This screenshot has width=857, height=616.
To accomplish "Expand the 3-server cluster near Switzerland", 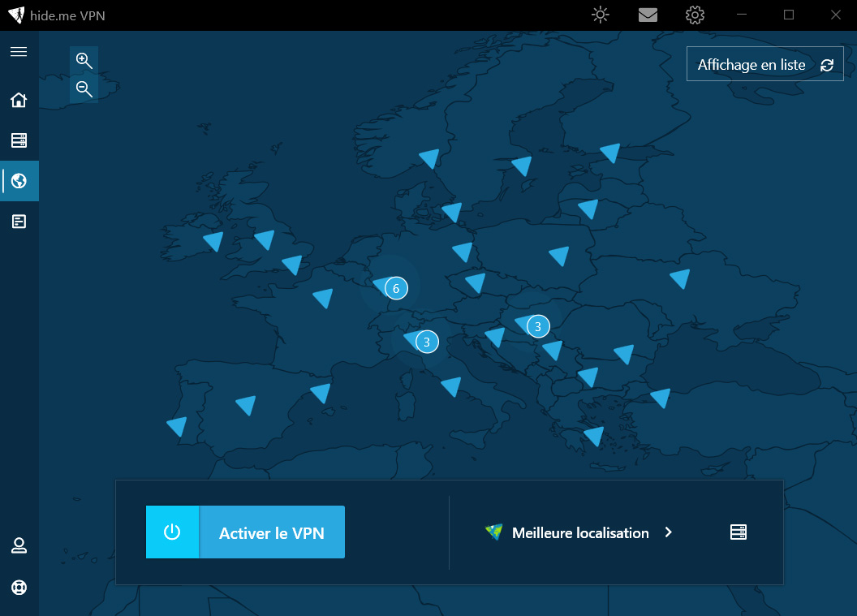I will [426, 342].
